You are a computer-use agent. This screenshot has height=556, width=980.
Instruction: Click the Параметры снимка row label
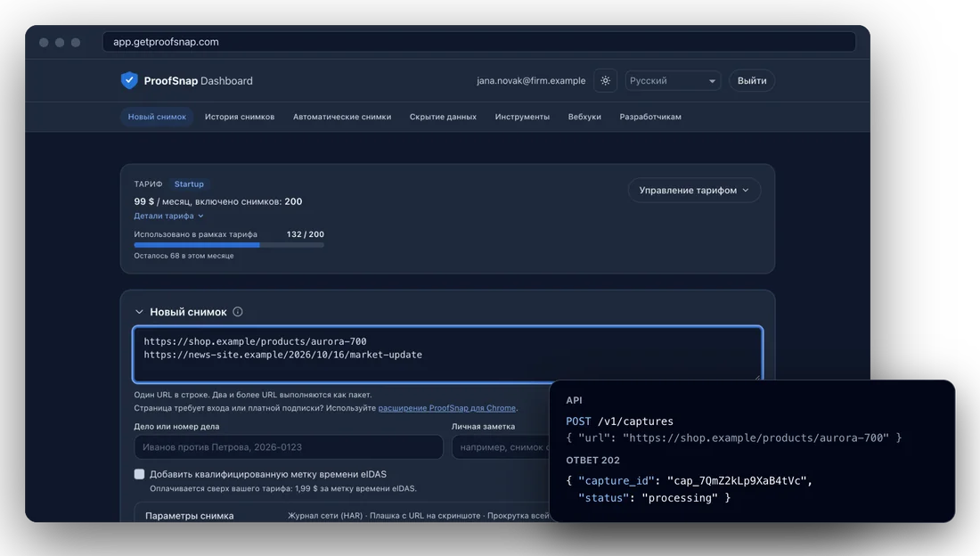(x=190, y=516)
